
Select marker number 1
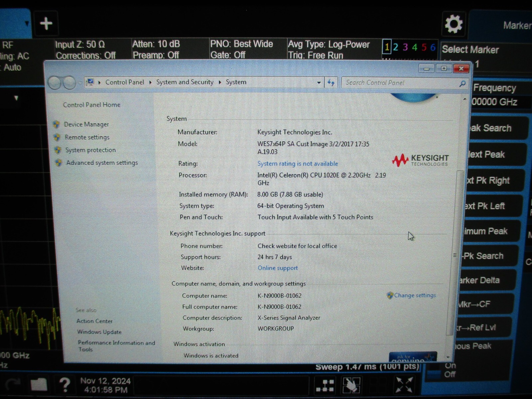point(387,47)
